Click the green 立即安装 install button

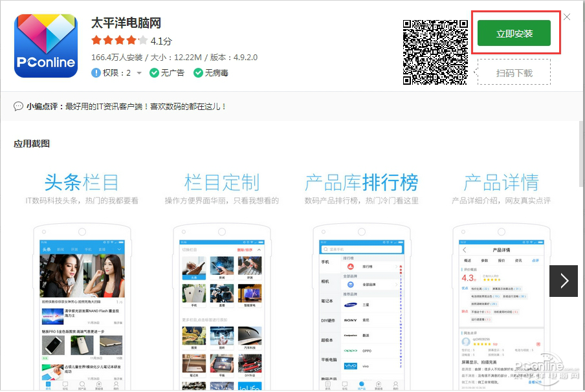(x=514, y=33)
